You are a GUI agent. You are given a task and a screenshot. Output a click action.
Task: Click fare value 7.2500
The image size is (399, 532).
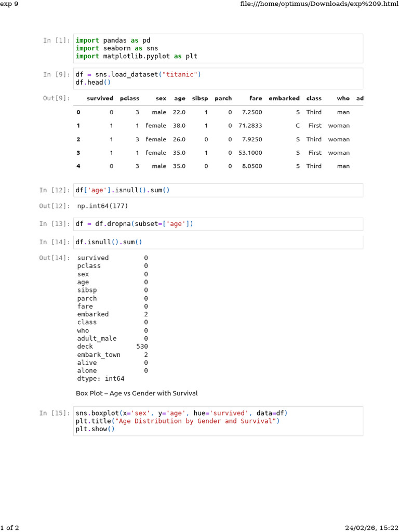click(x=252, y=112)
